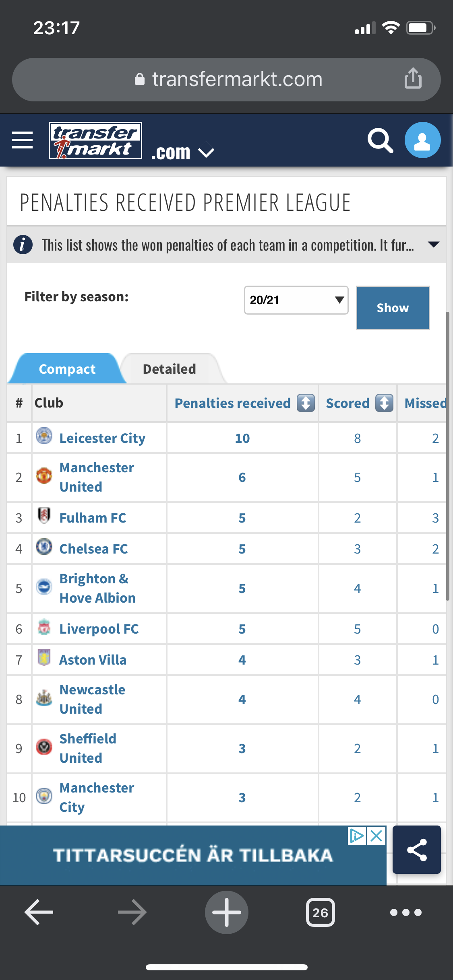Tap the browser share icon in address bar
Screen dimensions: 453x980
413,78
